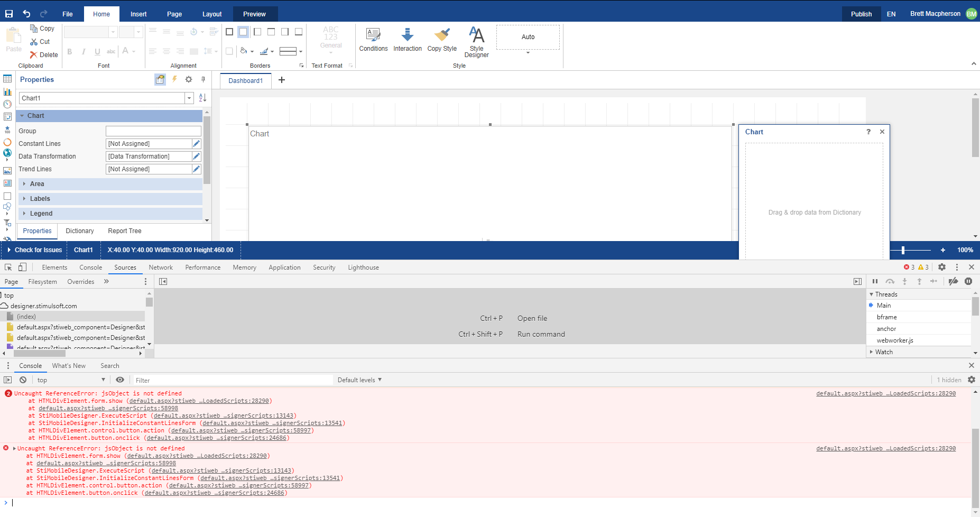Open the DevTools Elements tab
Viewport: 980px width, 517px height.
click(54, 267)
